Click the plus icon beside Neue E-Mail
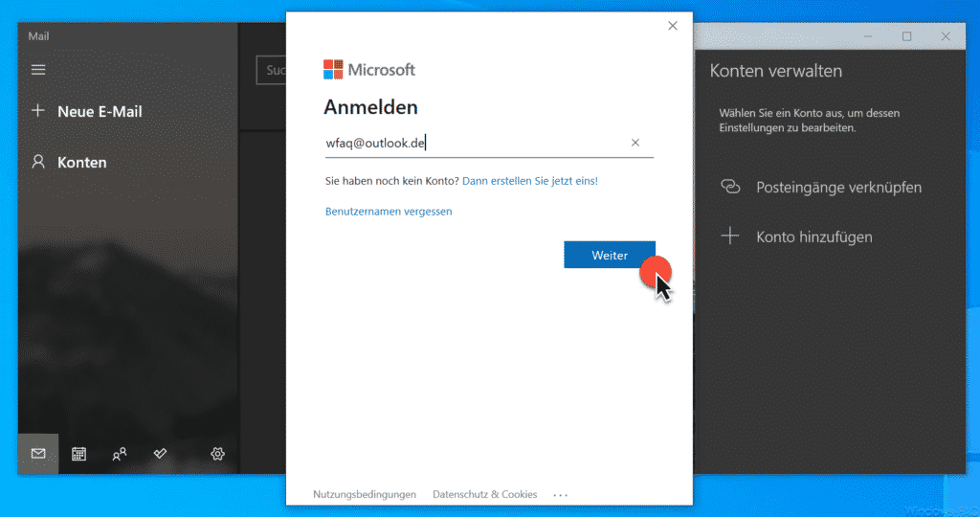This screenshot has width=980, height=517. [x=38, y=111]
